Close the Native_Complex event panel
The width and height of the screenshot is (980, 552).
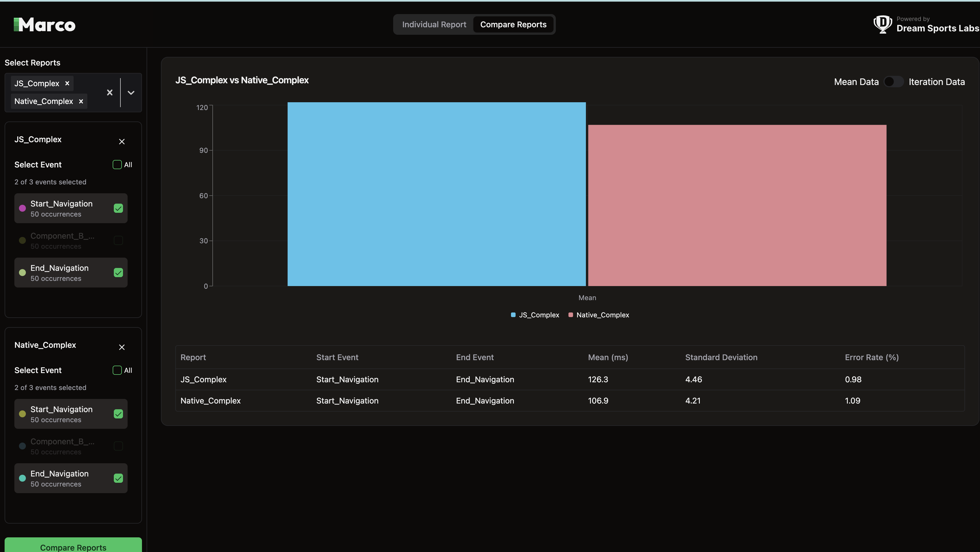121,347
